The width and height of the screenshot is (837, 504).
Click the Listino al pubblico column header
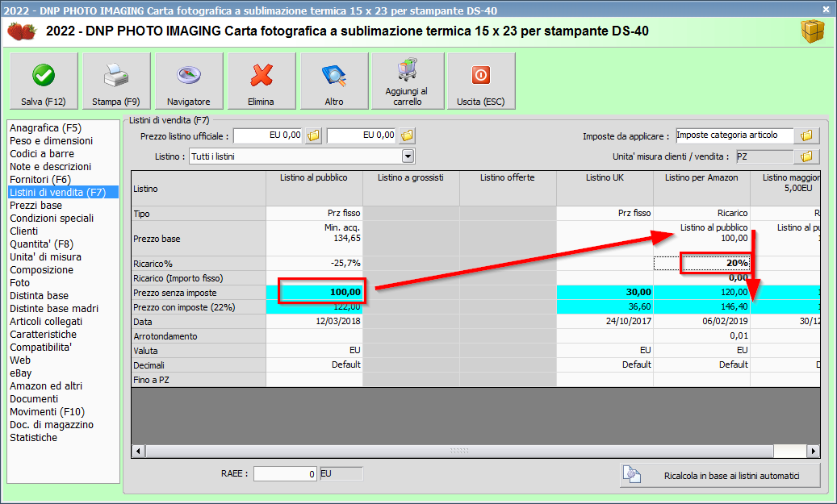click(x=314, y=188)
